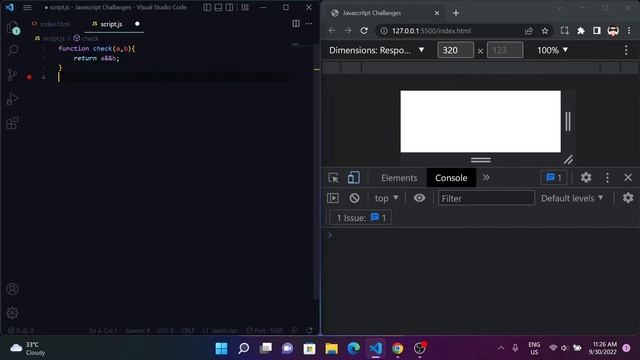Clear the console
Image resolution: width=640 pixels, height=360 pixels.
click(354, 198)
